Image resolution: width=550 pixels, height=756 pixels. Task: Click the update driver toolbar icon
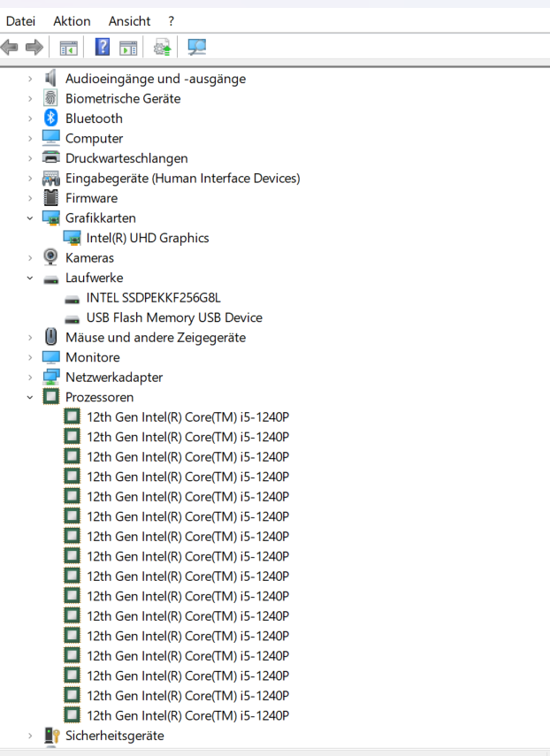coord(162,47)
